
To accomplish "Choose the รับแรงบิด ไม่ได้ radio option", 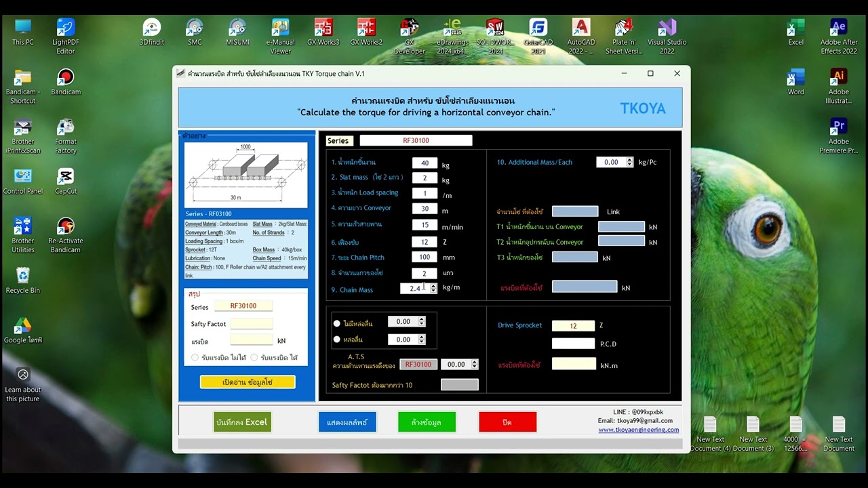I will pos(195,357).
